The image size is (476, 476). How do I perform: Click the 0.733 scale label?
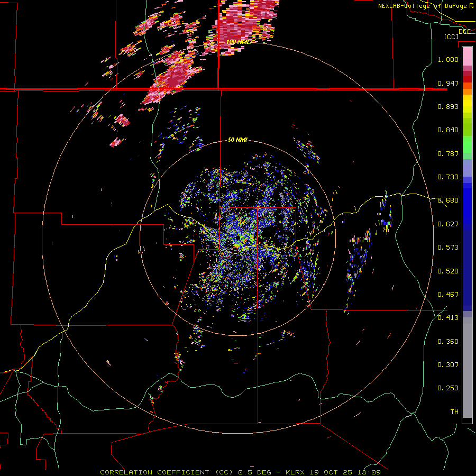click(x=448, y=177)
